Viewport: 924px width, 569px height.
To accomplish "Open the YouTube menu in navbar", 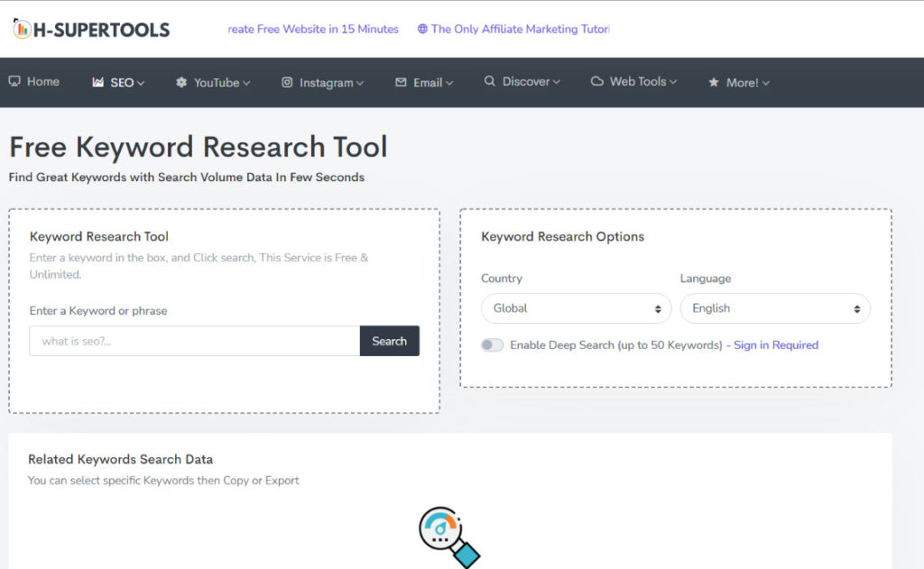I will pos(217,82).
